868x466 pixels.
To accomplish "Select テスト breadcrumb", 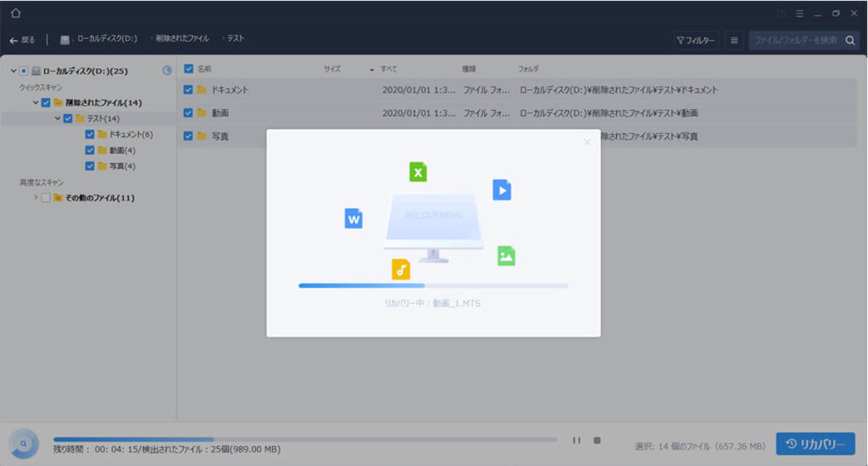I will click(236, 39).
